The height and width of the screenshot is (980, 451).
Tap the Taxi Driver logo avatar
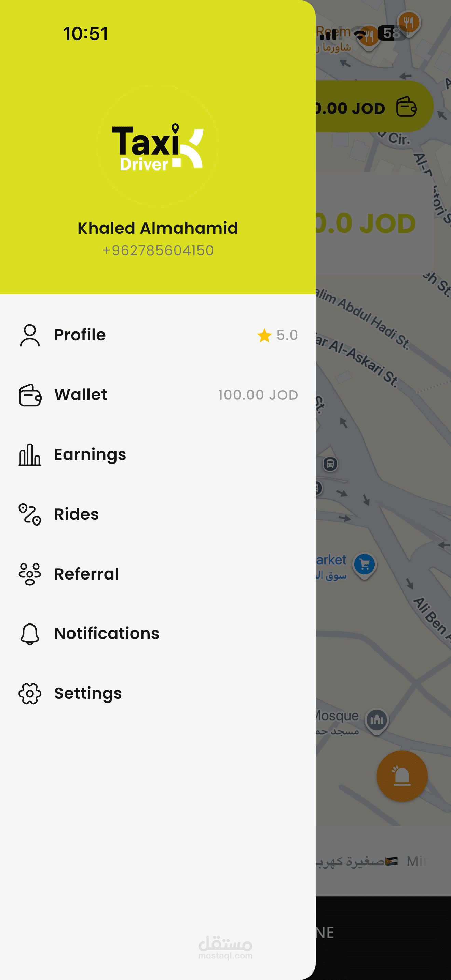tap(158, 146)
